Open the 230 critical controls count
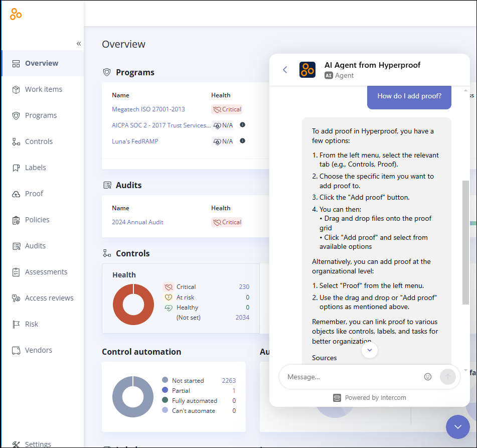477x448 pixels. [244, 286]
